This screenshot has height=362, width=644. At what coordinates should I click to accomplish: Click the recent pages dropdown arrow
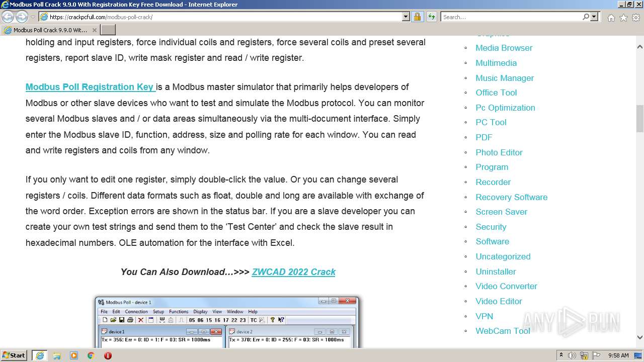pyautogui.click(x=33, y=17)
